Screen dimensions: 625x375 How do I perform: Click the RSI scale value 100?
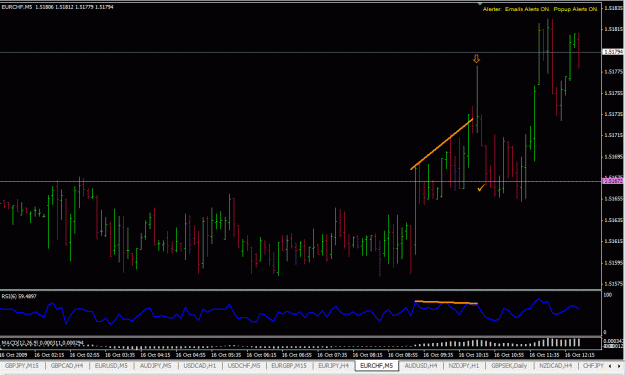(608, 295)
